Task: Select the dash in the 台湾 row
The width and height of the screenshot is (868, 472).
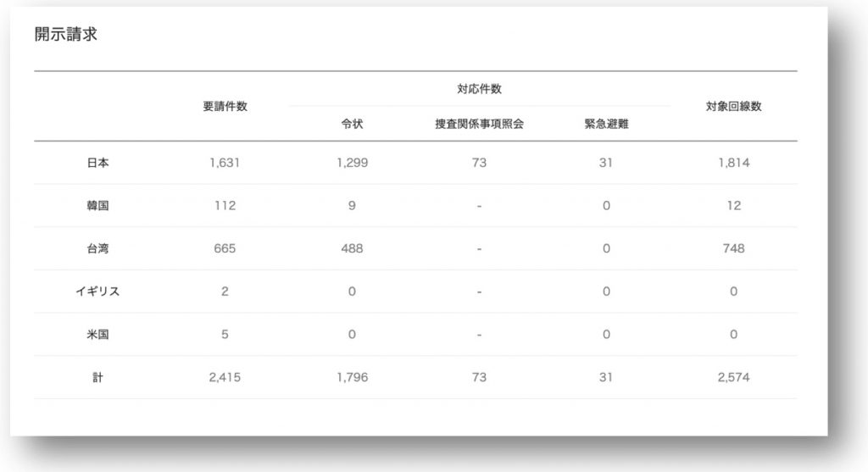Action: point(480,249)
